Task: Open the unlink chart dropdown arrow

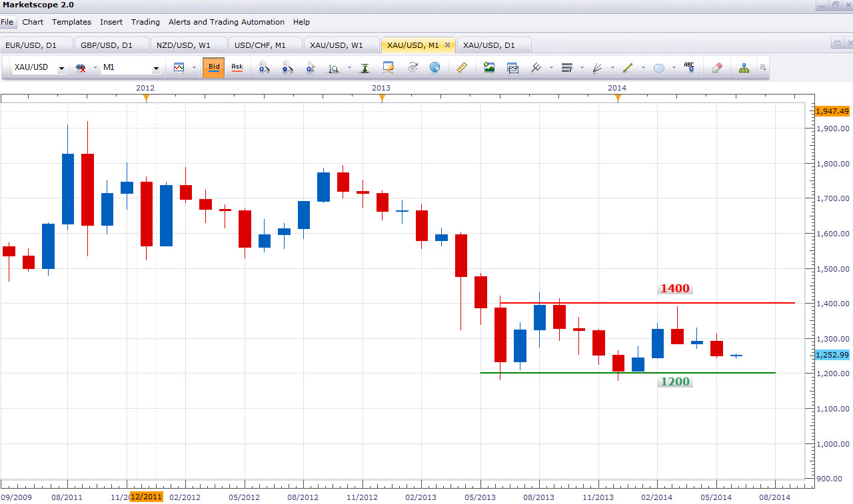Action: 95,68
